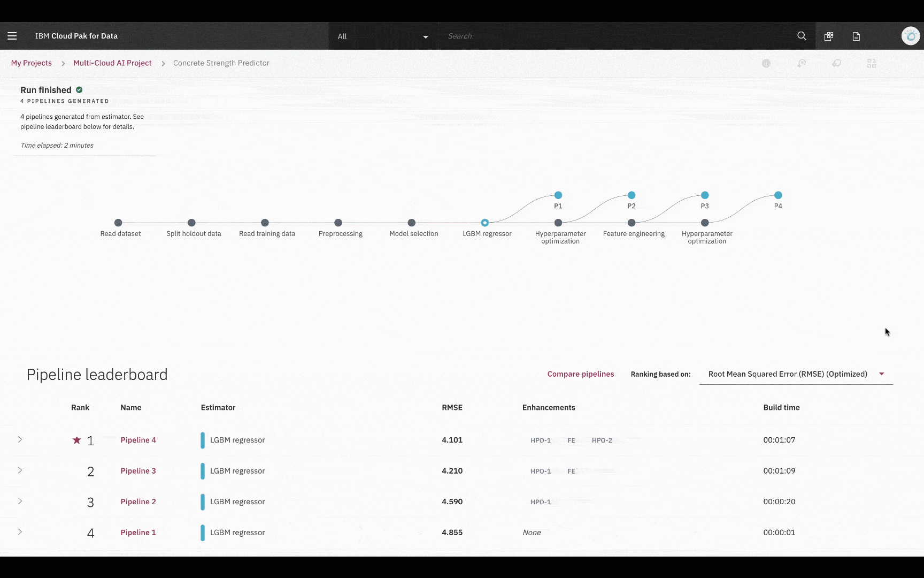This screenshot has width=924, height=578.
Task: Open the hamburger navigation menu
Action: pos(12,36)
